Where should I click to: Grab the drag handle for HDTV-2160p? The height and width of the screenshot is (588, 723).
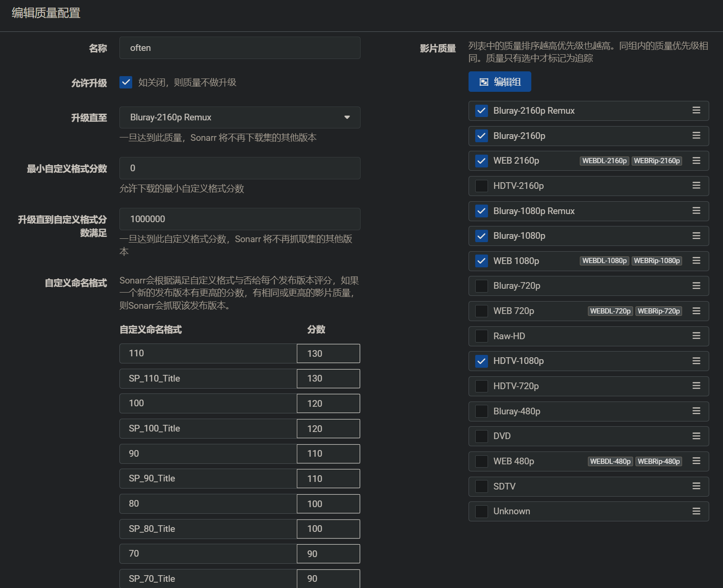point(696,186)
